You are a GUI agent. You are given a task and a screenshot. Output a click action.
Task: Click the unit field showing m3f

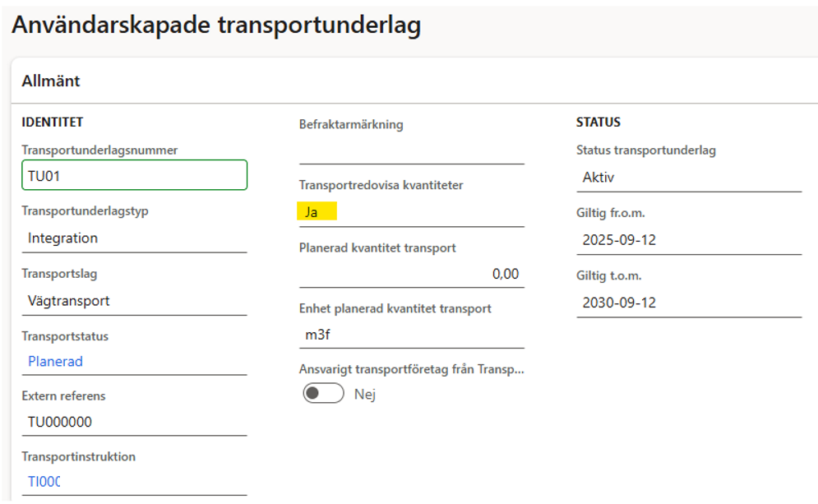[411, 335]
